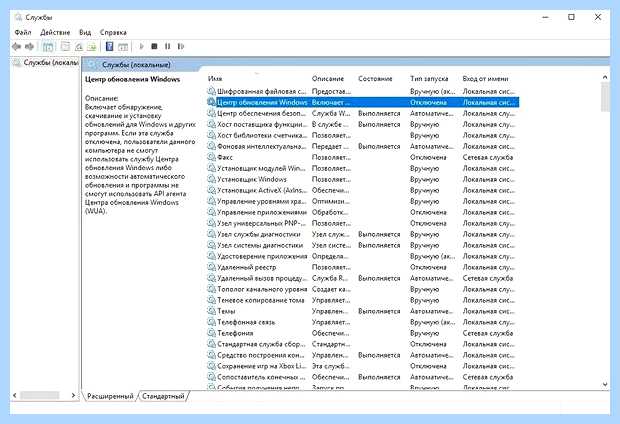Click gear icon beside Факс service
Viewport: 620px width, 424px height.
click(212, 157)
